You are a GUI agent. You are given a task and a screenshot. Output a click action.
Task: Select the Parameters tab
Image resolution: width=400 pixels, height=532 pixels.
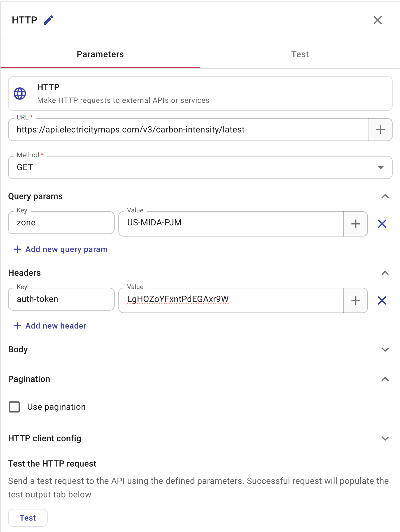[100, 54]
